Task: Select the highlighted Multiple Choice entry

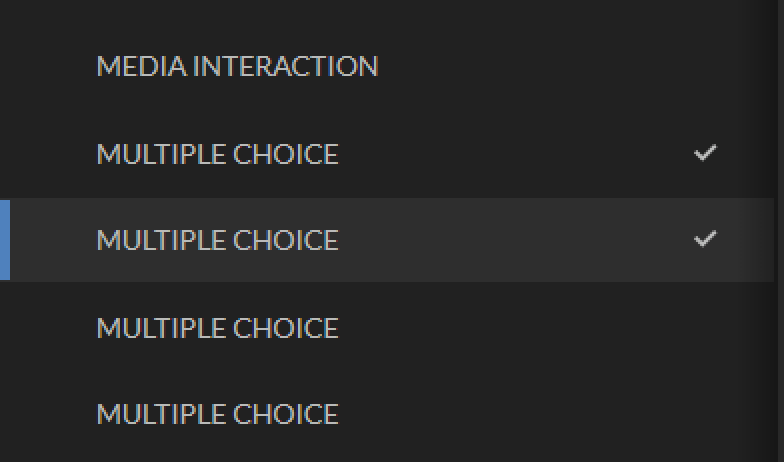Action: tap(217, 240)
